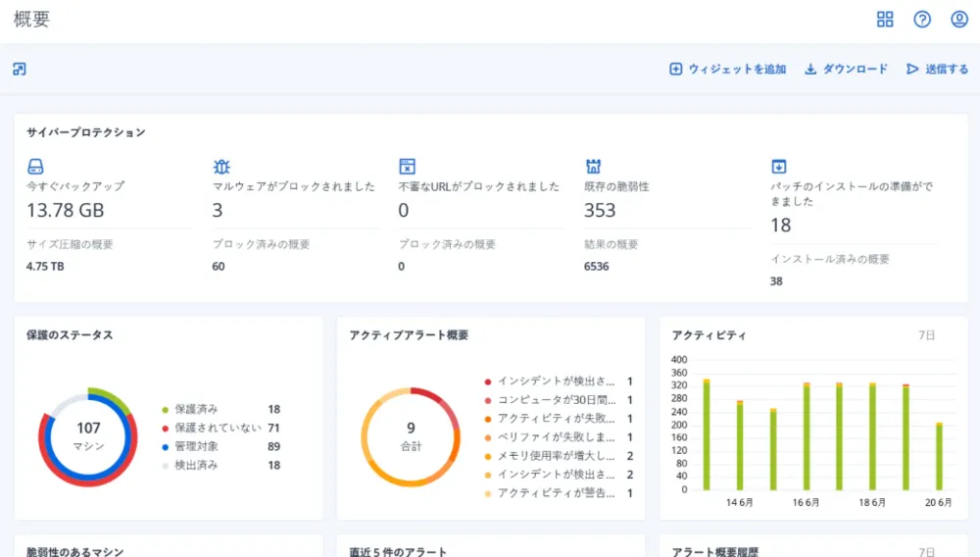Click the コンピュータが30日間 alert row
The height and width of the screenshot is (557, 980).
[x=559, y=400]
